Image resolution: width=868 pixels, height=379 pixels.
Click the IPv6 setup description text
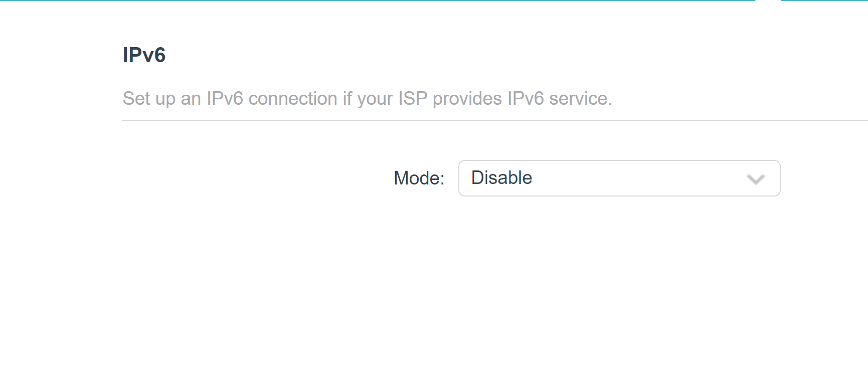click(x=367, y=99)
